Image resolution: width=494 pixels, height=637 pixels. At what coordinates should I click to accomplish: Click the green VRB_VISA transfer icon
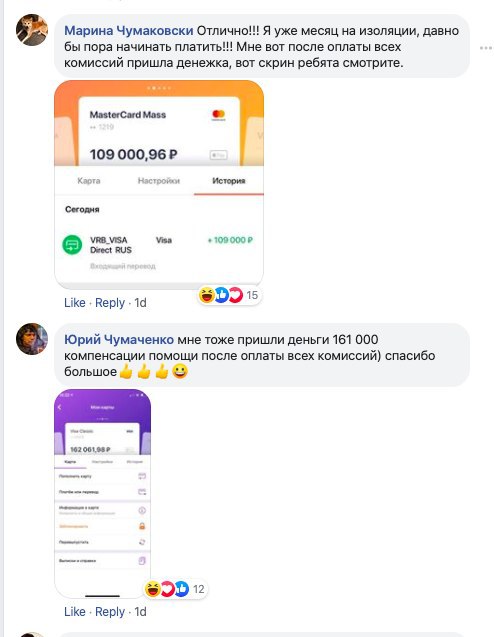click(72, 245)
